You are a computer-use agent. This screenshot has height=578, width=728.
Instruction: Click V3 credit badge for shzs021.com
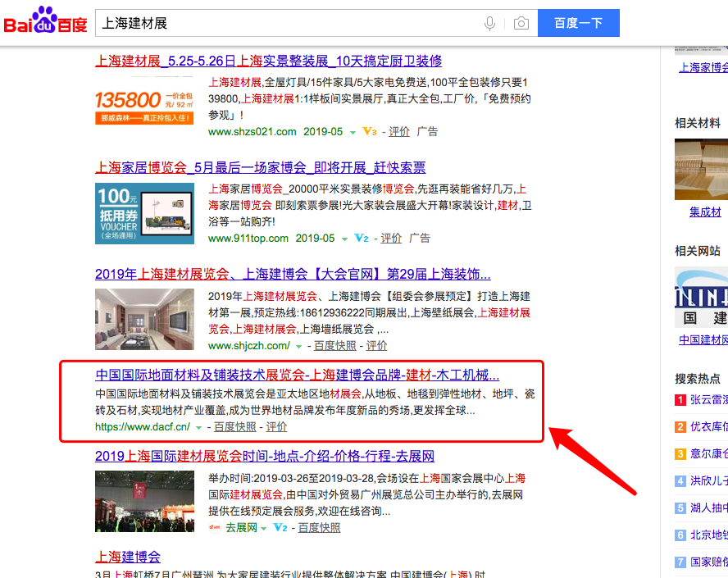coord(370,131)
